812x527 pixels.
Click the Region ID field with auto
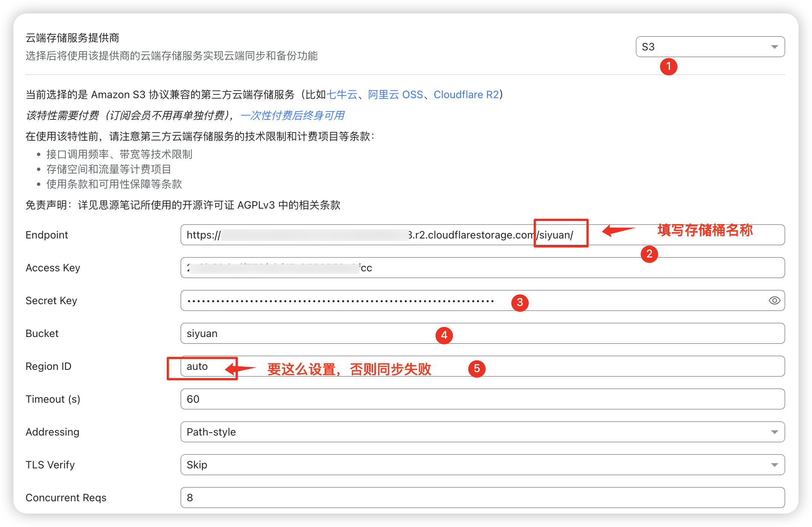pyautogui.click(x=634, y=367)
